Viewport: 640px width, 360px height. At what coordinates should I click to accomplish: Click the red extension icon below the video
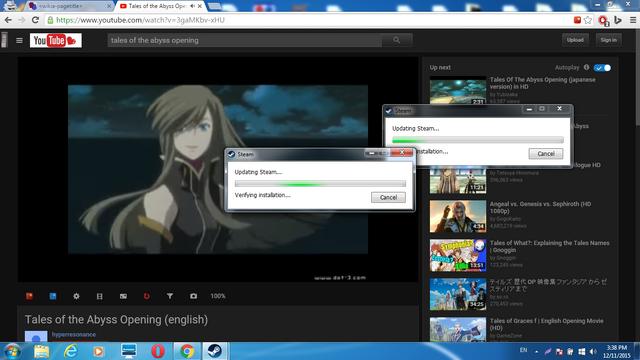click(x=29, y=296)
